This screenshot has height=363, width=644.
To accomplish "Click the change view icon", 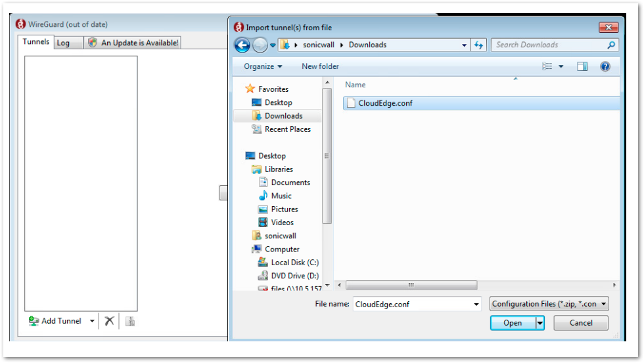I will tap(547, 66).
